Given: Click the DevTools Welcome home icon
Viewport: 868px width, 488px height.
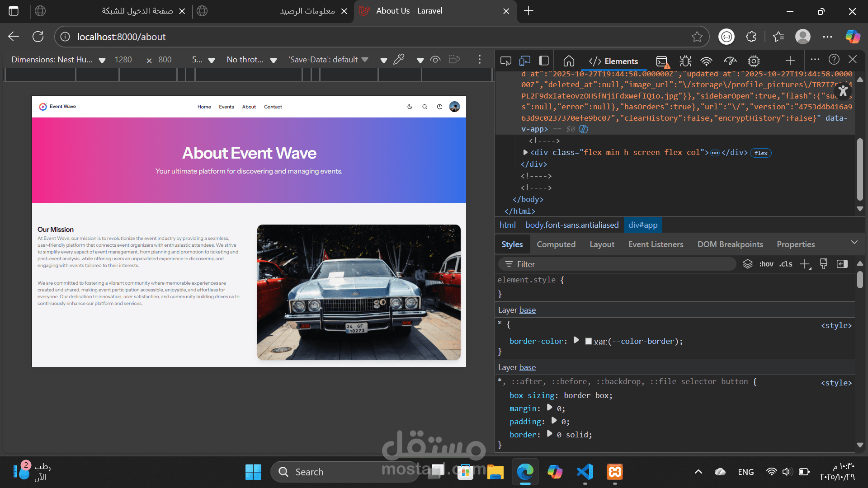Looking at the screenshot, I should [x=569, y=61].
